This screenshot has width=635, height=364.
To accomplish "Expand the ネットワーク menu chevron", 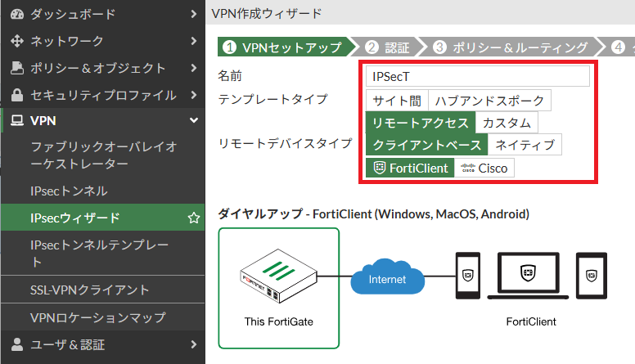I will 194,41.
